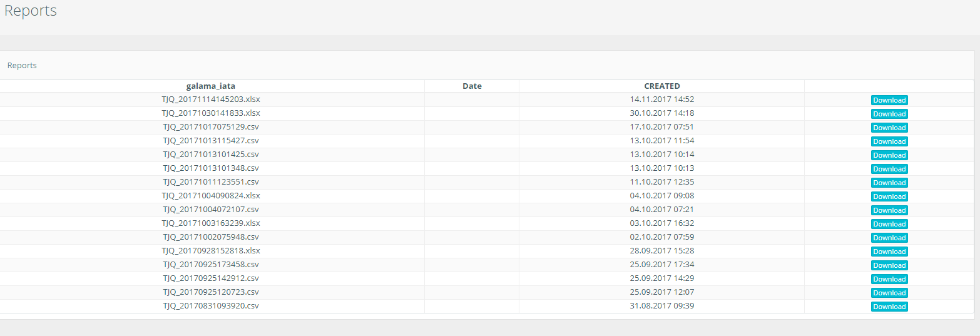Download report created 25.09.2017 12:07
The width and height of the screenshot is (980, 336).
pyautogui.click(x=889, y=293)
